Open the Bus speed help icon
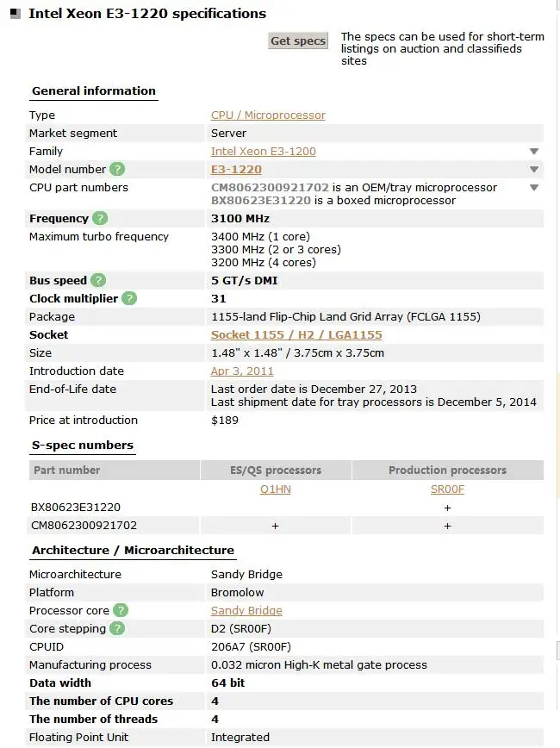This screenshot has width=560, height=748. (98, 281)
